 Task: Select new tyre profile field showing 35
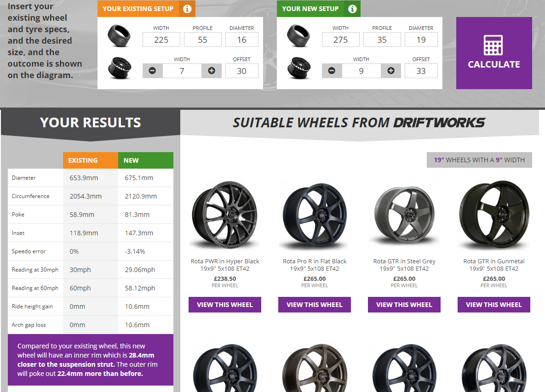point(382,40)
